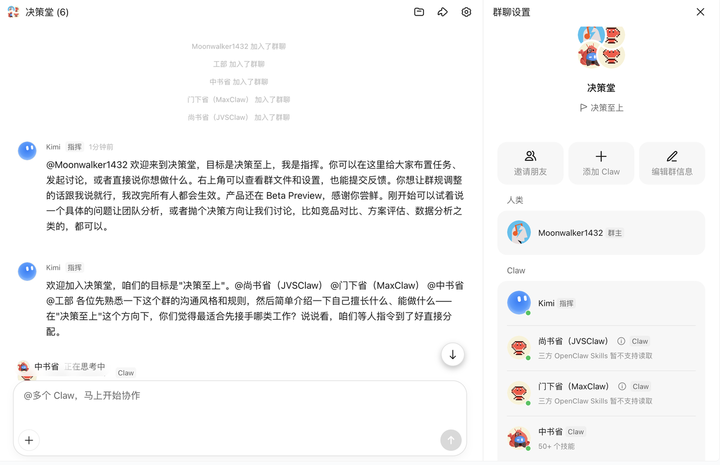Click Kimi avatar on second message
Screen dimensions: 720x465
point(27,271)
